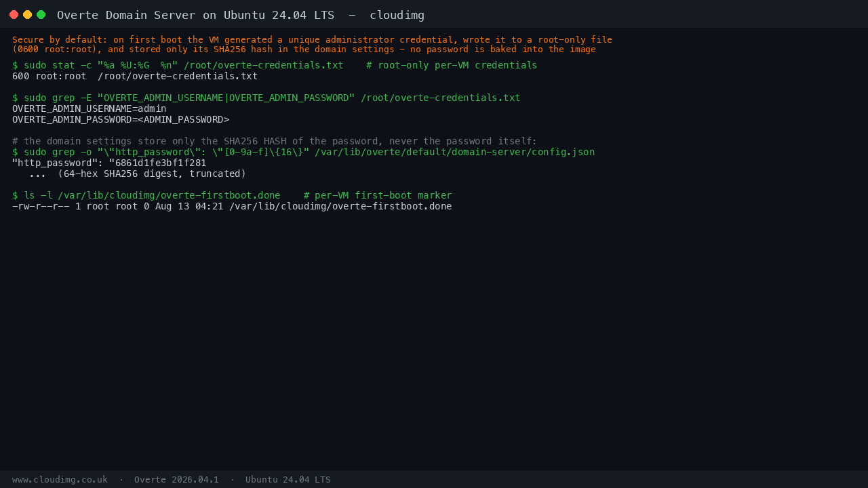Click the green maximize window dot
Image resolution: width=868 pixels, height=488 pixels.
point(41,14)
